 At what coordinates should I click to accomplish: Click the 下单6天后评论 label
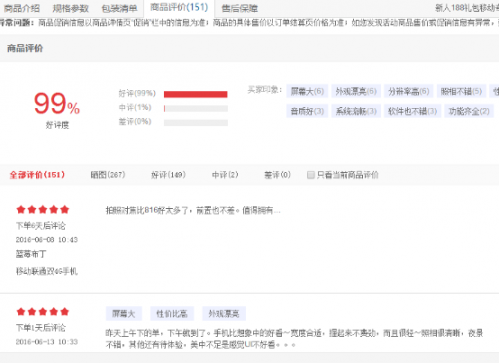[x=41, y=226]
